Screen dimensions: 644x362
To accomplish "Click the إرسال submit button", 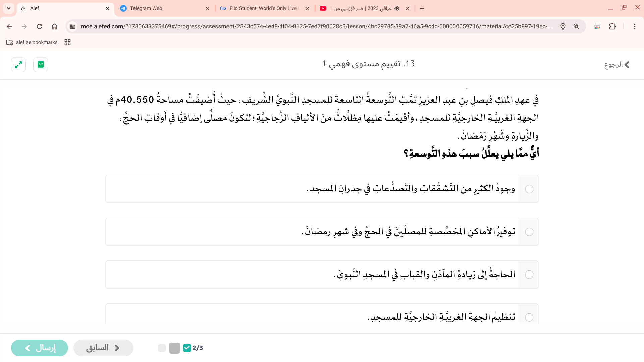I will point(39,348).
